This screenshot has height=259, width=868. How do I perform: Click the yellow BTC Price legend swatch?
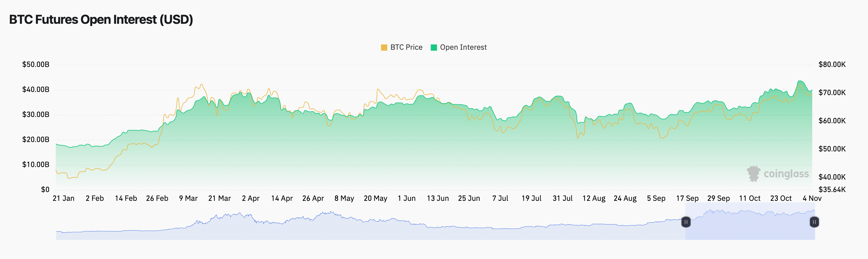pos(384,48)
